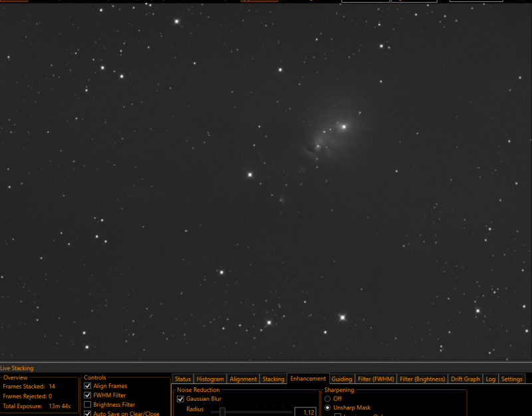Disable the FWHM Filter checkbox
The width and height of the screenshot is (532, 416).
click(88, 395)
